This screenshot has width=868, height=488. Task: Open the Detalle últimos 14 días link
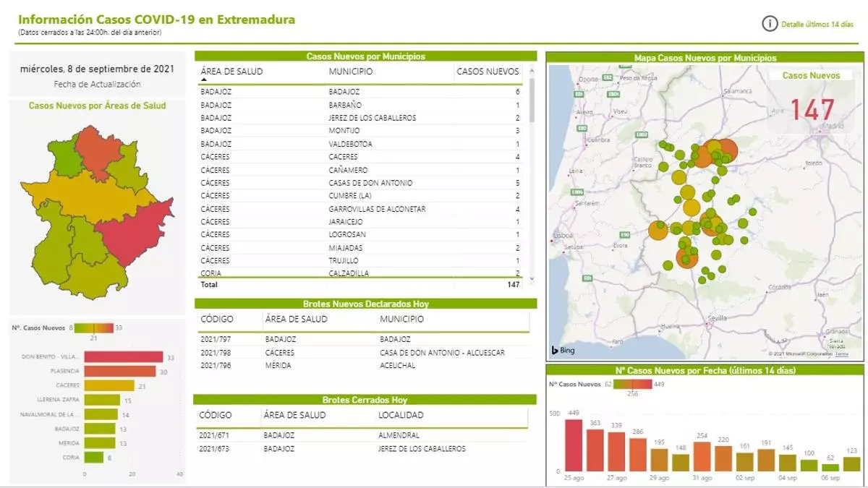[817, 25]
